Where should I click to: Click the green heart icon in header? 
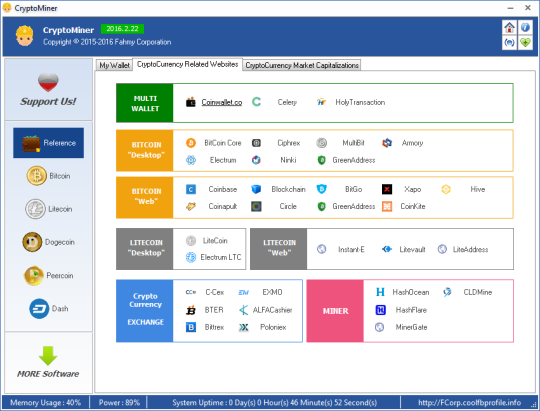pyautogui.click(x=525, y=43)
